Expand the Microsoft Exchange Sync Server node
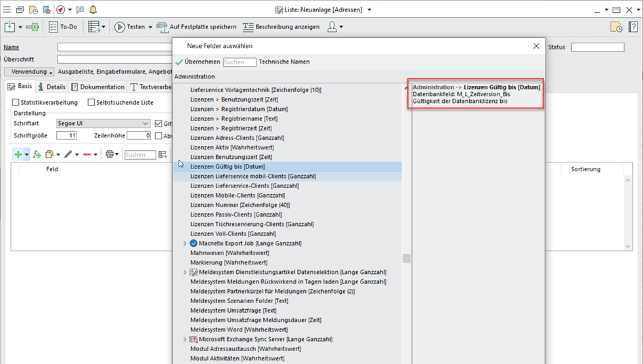Screen dimensions: 643x364 (x=185, y=339)
